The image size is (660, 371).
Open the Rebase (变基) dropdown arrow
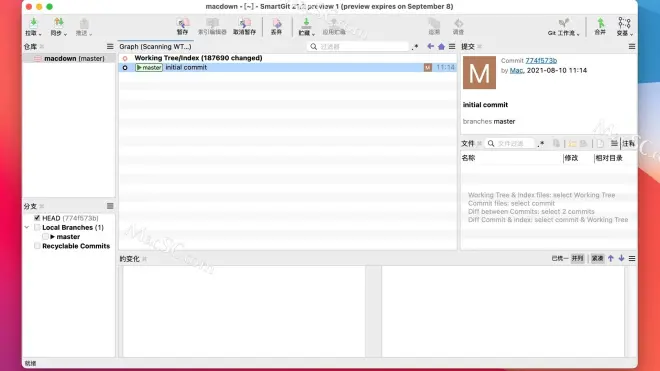[x=631, y=34]
